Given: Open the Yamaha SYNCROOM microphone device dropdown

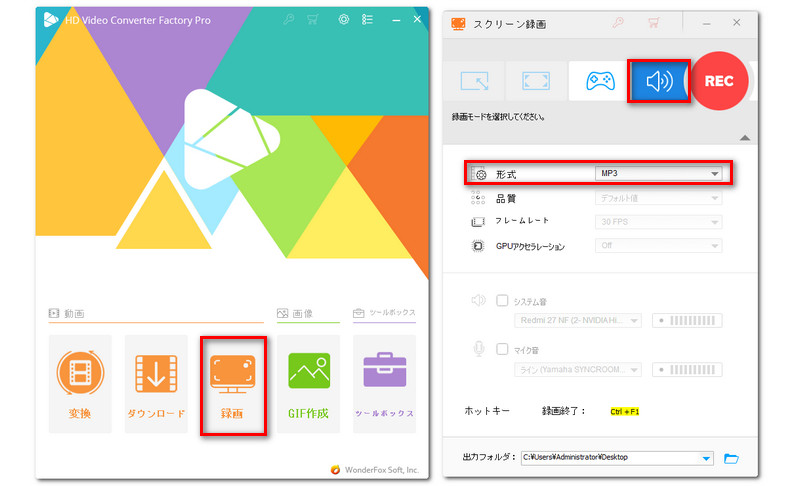Looking at the screenshot, I should (578, 369).
